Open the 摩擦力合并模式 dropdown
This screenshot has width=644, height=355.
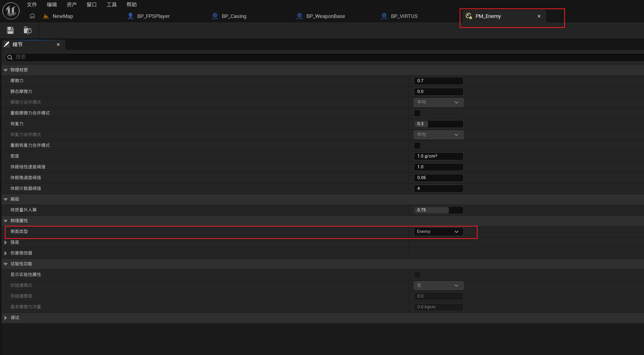pos(439,103)
